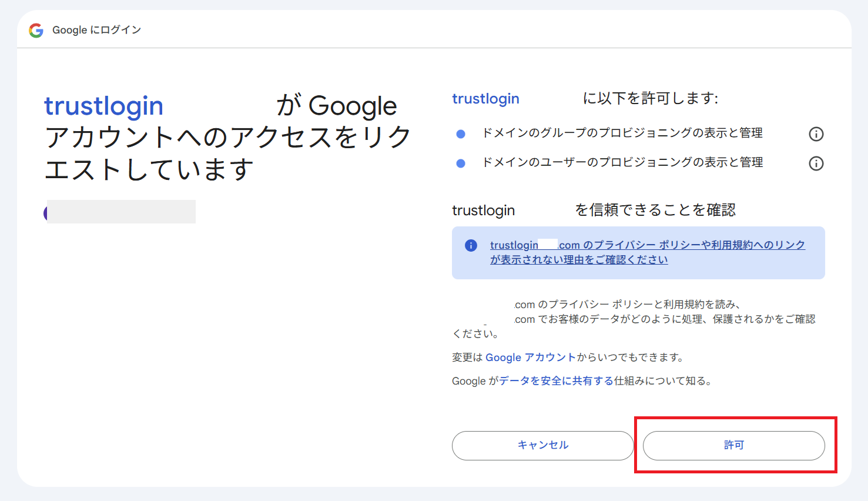Viewport: 868px width, 501px height.
Task: Click the を信頼できることを確認 heading
Action: click(655, 210)
